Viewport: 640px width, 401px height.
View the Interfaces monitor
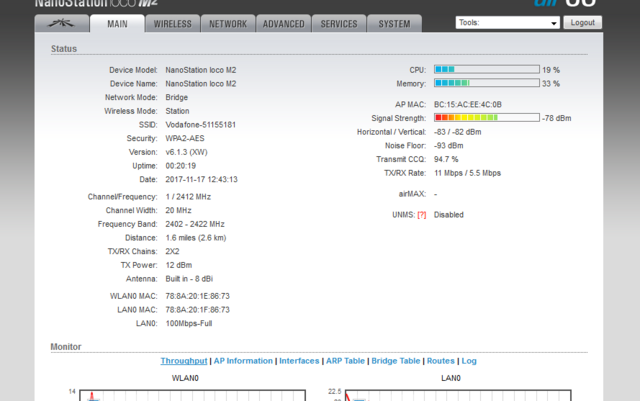pos(299,361)
